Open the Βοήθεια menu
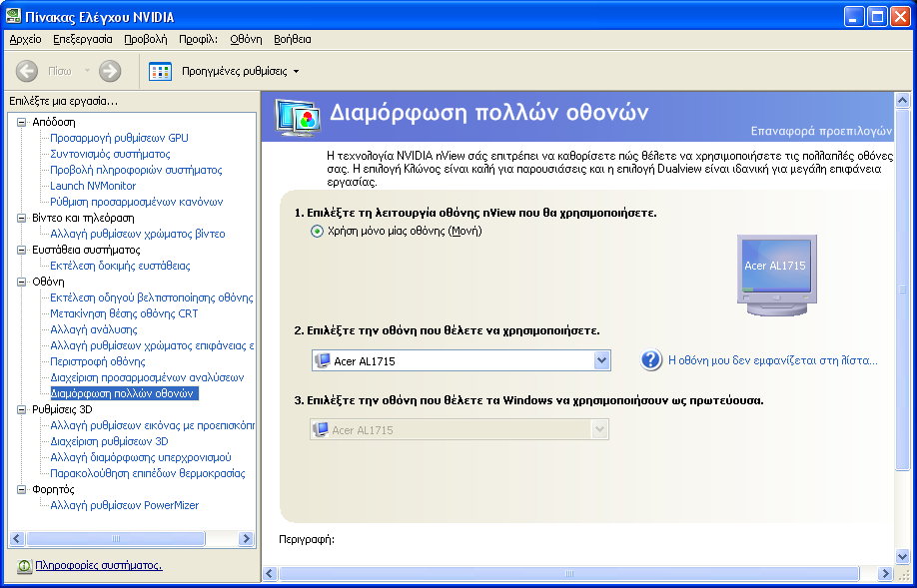The width and height of the screenshot is (917, 588). 293,39
